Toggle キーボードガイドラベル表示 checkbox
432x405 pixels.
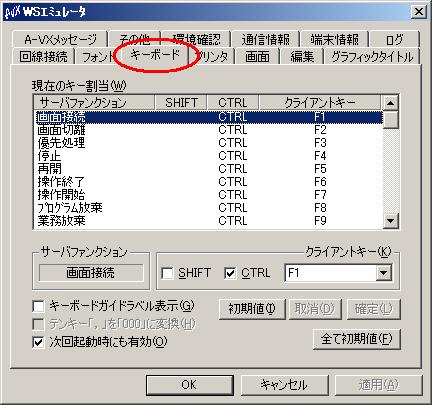[x=39, y=306]
